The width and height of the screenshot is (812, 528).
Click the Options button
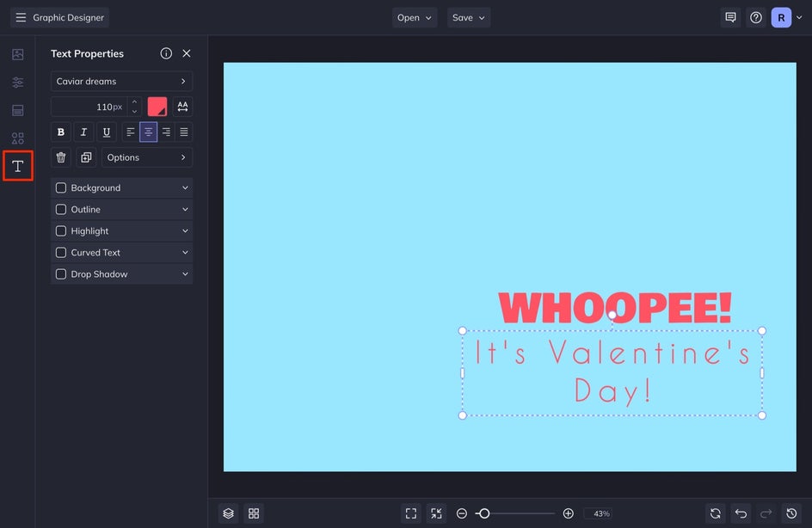[147, 157]
